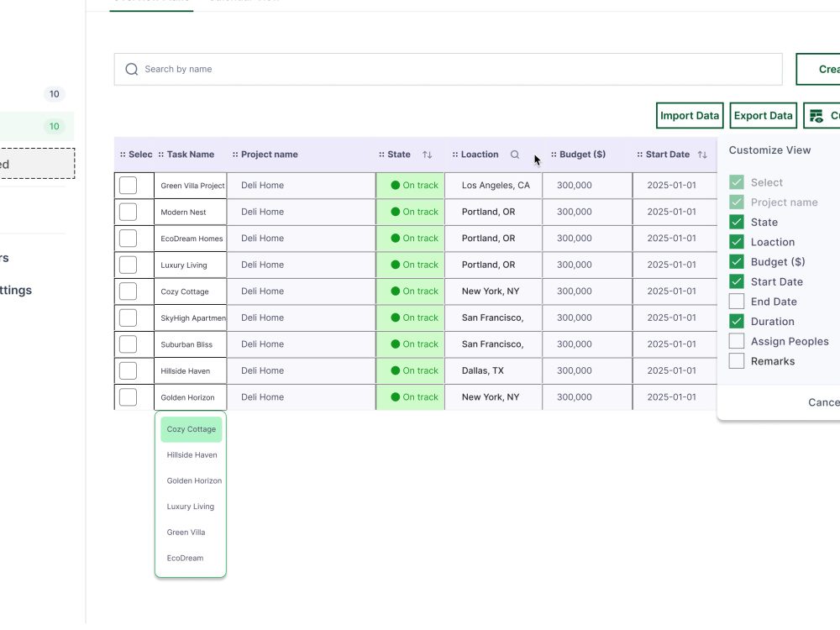Enable End Date in Customize View

tap(737, 302)
